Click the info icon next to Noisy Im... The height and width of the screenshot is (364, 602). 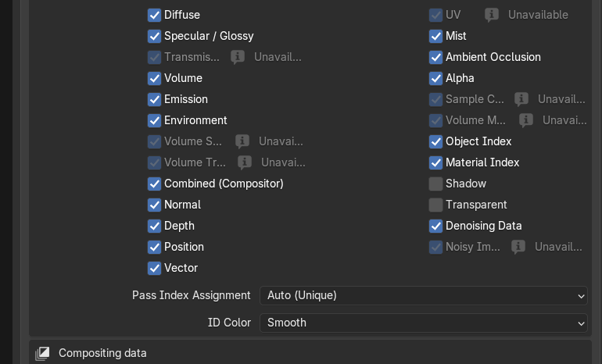[518, 247]
